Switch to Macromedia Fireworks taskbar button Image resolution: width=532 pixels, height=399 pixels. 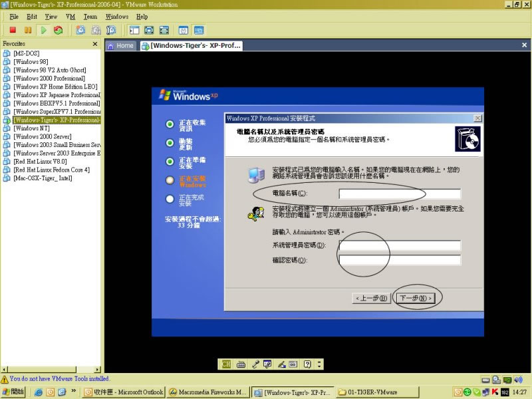point(208,392)
